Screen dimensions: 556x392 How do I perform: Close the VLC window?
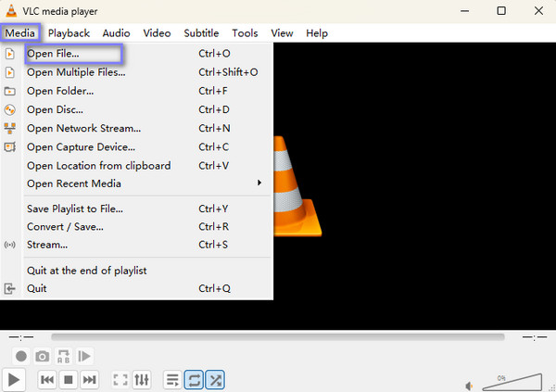point(538,11)
